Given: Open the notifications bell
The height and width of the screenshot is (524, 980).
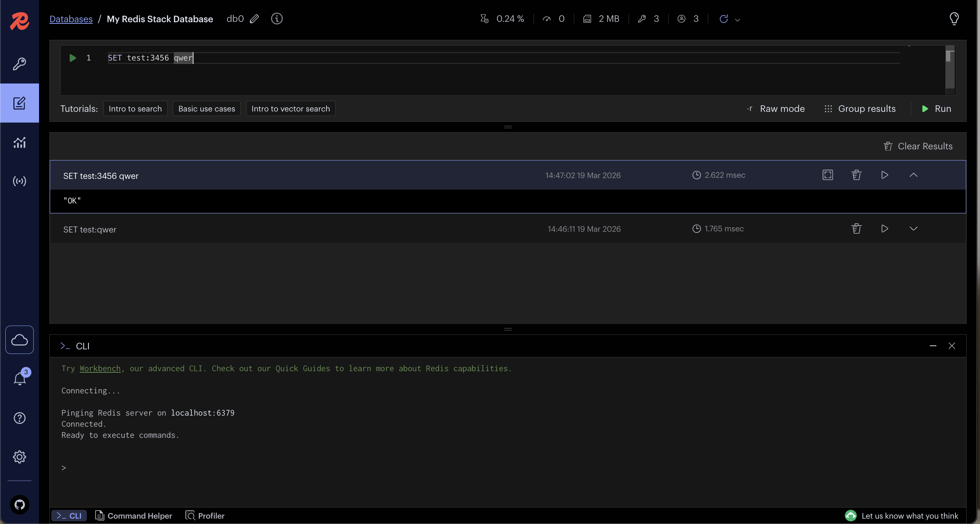Looking at the screenshot, I should pos(19,378).
